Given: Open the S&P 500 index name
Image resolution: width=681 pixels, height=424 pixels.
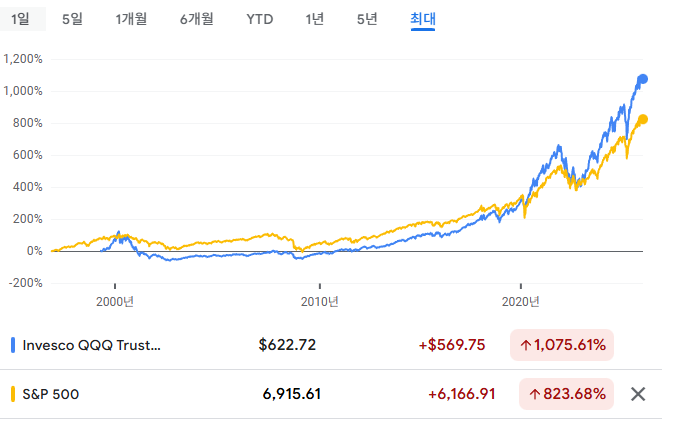Looking at the screenshot, I should 51,394.
